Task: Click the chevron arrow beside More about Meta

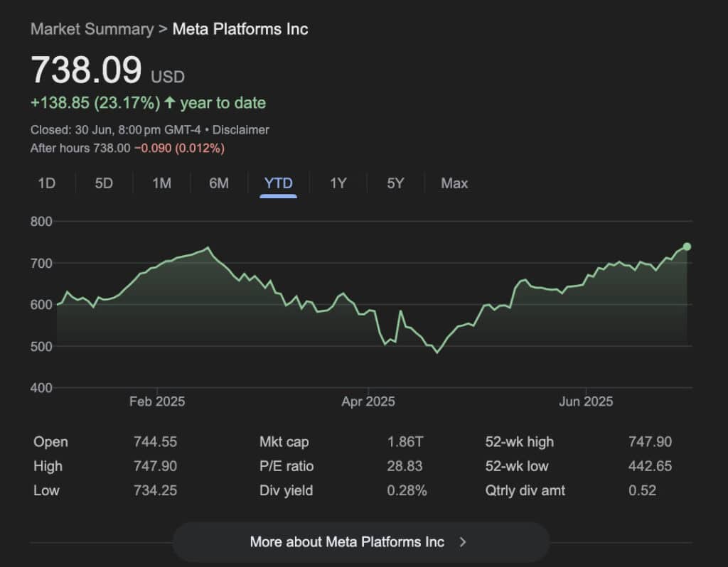Action: [x=462, y=542]
